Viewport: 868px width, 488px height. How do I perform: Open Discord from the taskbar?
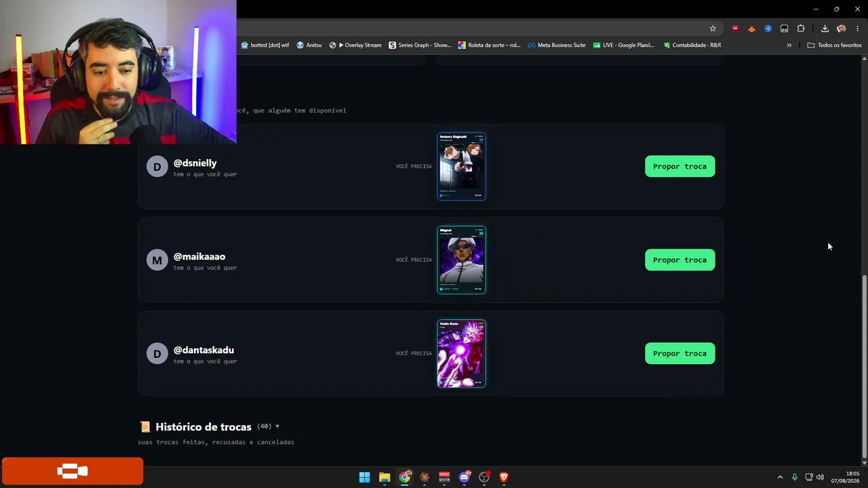[465, 477]
